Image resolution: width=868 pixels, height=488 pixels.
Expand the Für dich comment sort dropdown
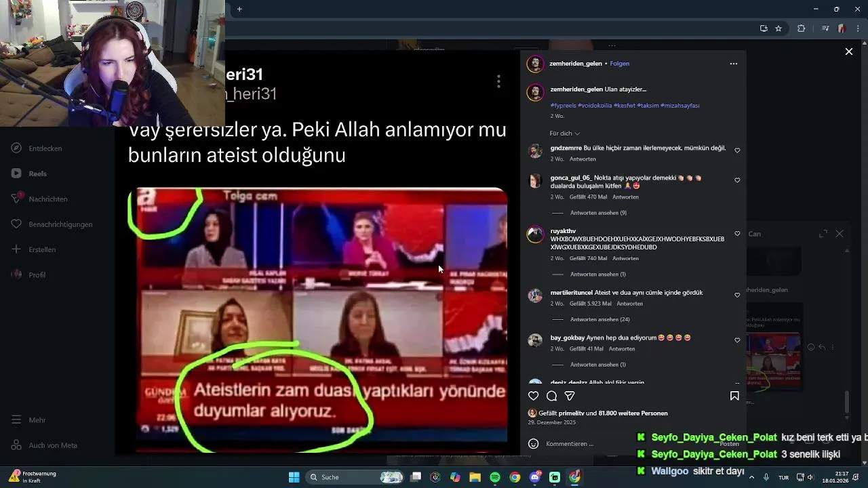pos(565,134)
